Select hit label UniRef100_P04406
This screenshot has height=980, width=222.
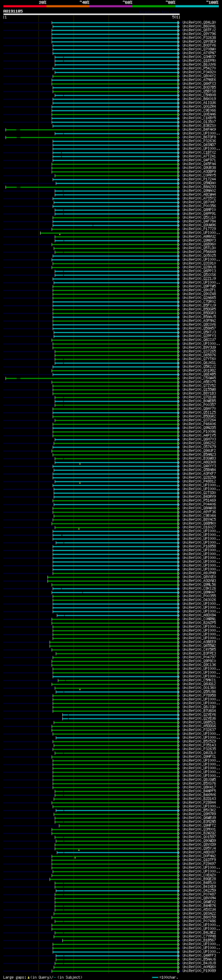tap(199, 504)
